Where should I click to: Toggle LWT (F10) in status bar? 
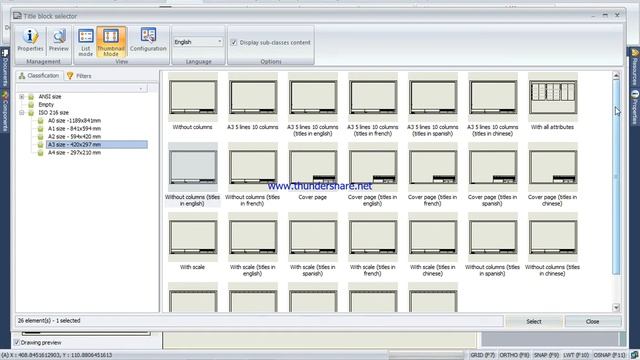click(576, 355)
